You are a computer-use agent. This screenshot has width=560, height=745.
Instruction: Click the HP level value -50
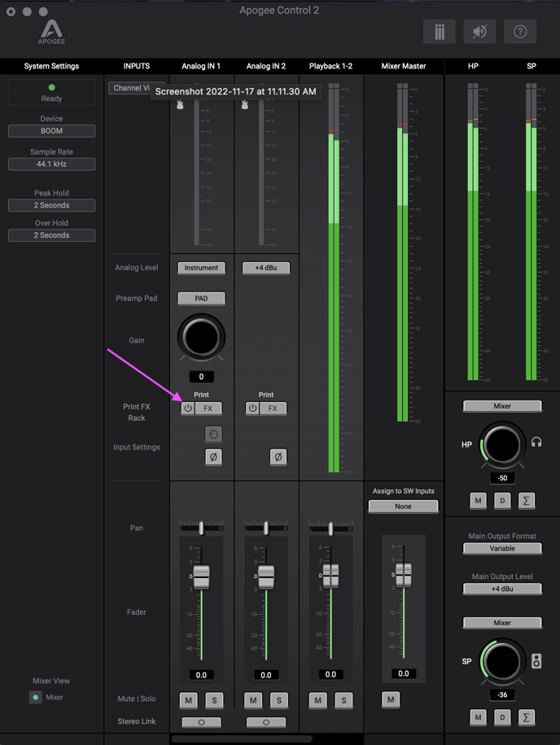click(x=502, y=479)
